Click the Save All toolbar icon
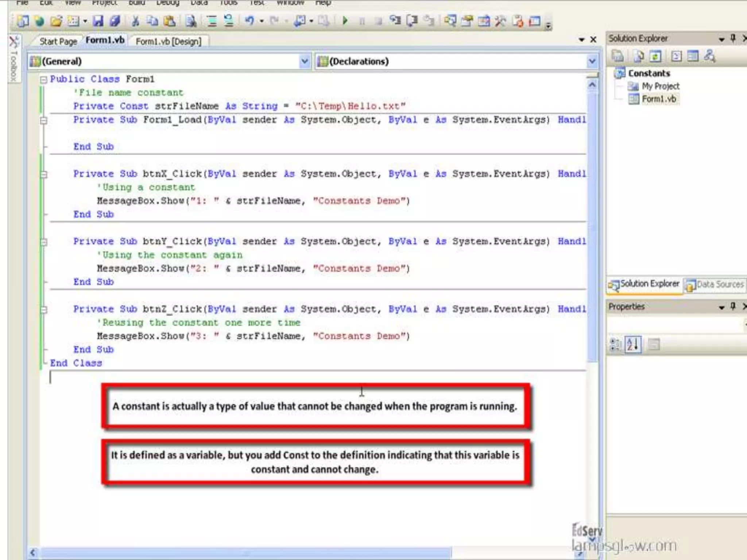The width and height of the screenshot is (747, 560). tap(115, 21)
